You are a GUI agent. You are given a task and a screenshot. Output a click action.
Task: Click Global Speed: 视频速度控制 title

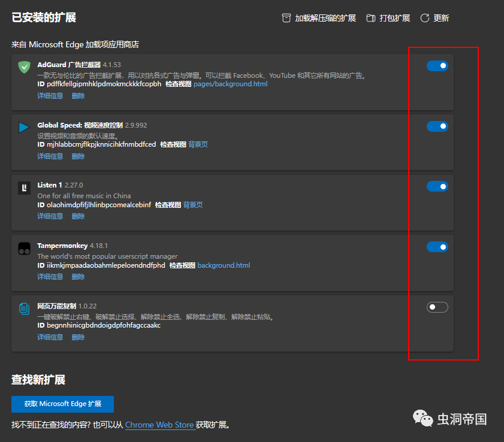tap(80, 125)
